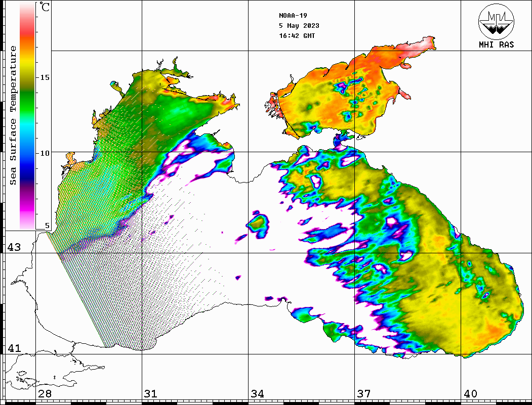Image resolution: width=532 pixels, height=405 pixels.
Task: Click the longitude label 31
Action: 151,394
